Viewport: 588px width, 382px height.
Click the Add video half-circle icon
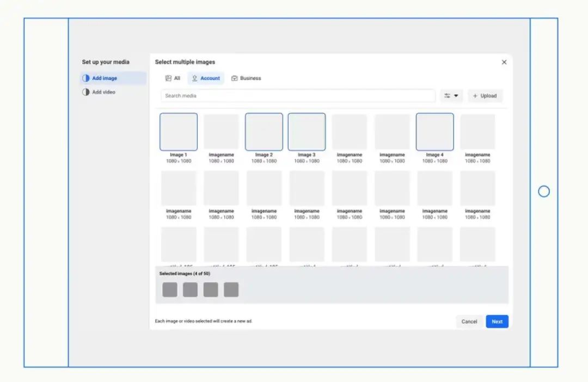point(86,92)
